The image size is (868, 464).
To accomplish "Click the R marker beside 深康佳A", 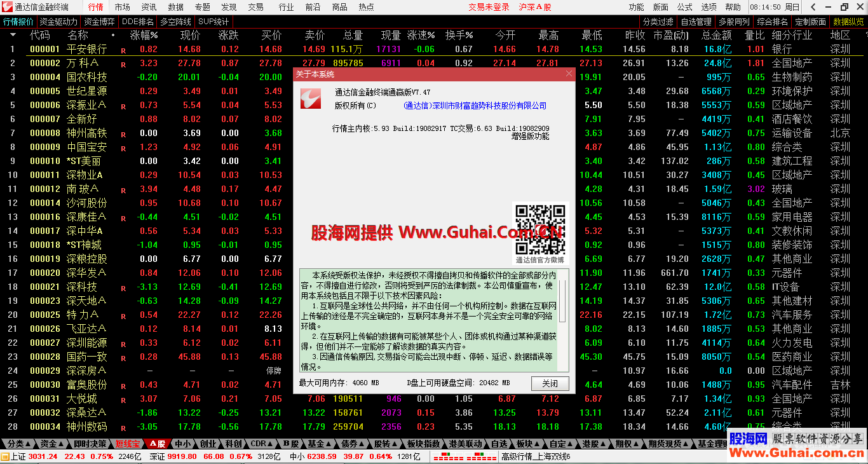I will (x=123, y=218).
